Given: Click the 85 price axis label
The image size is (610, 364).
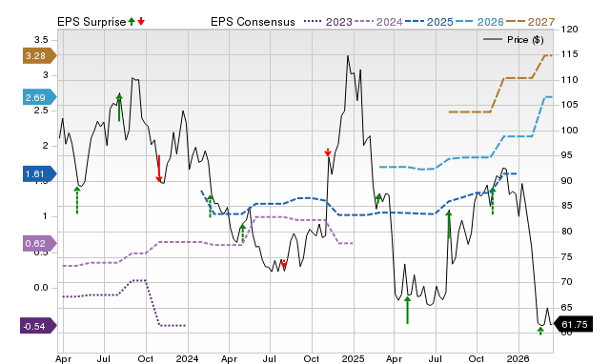Looking at the screenshot, I should 567,206.
